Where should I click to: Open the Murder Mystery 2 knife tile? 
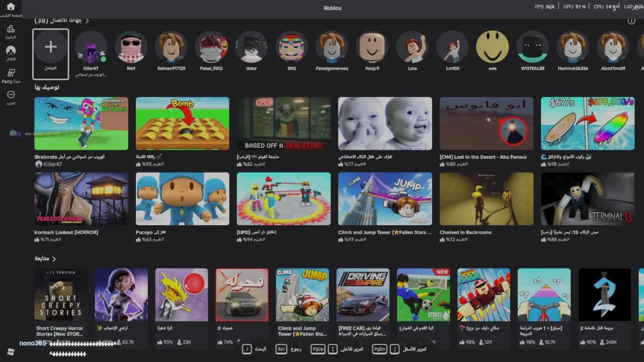604,295
